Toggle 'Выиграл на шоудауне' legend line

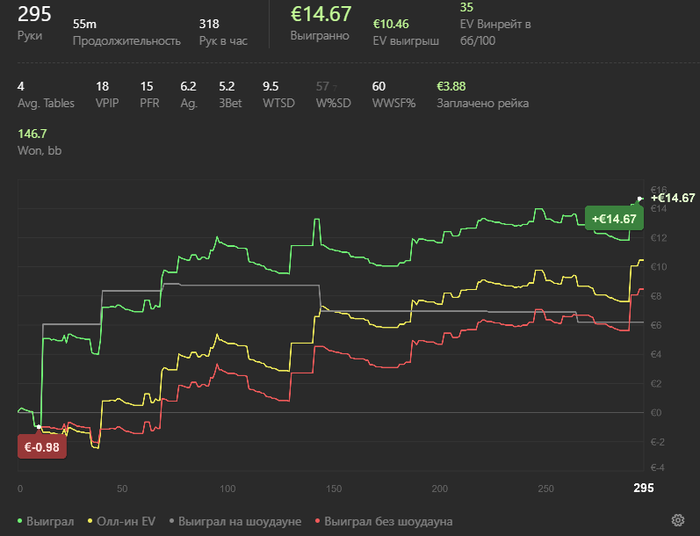click(239, 521)
